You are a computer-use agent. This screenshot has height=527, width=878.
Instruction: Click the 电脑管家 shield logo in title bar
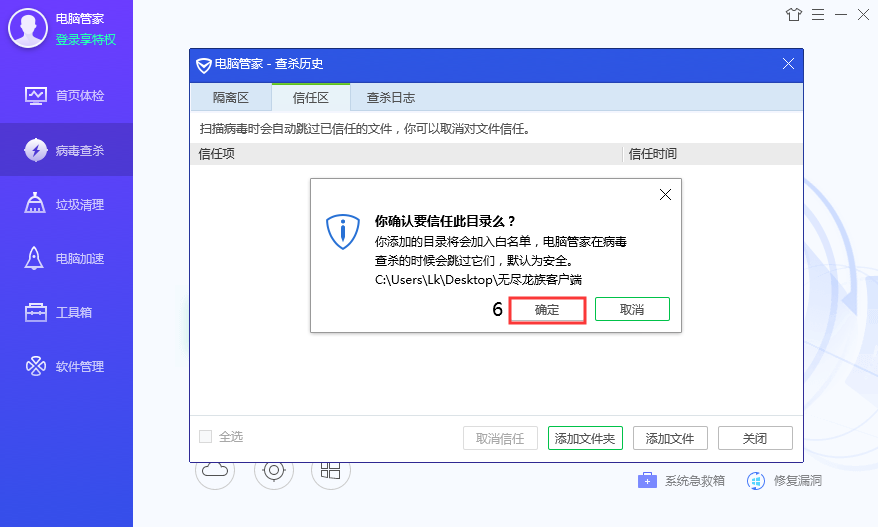click(204, 65)
